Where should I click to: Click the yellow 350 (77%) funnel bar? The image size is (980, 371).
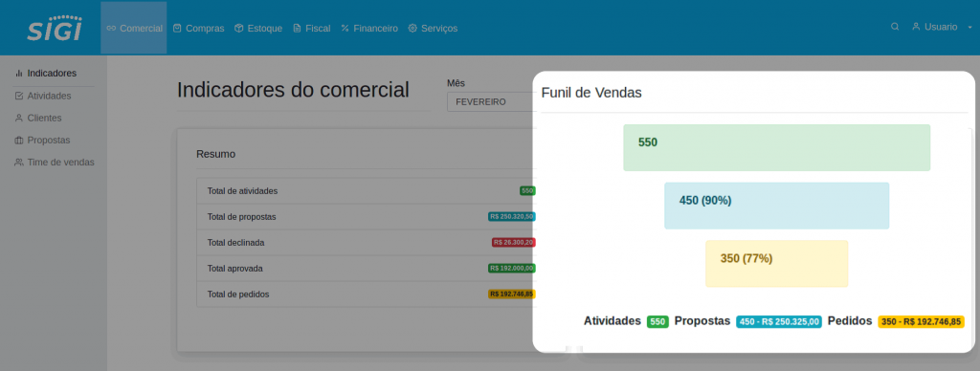click(x=777, y=264)
